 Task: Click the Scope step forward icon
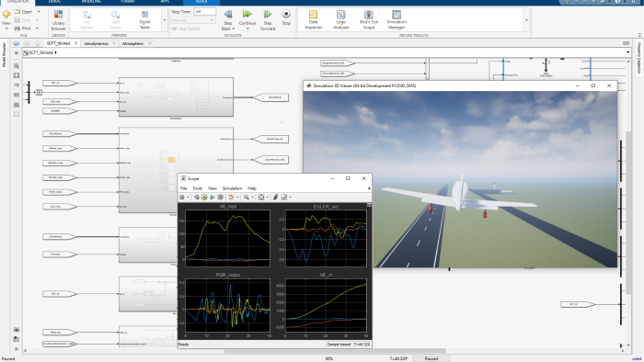[x=213, y=198]
